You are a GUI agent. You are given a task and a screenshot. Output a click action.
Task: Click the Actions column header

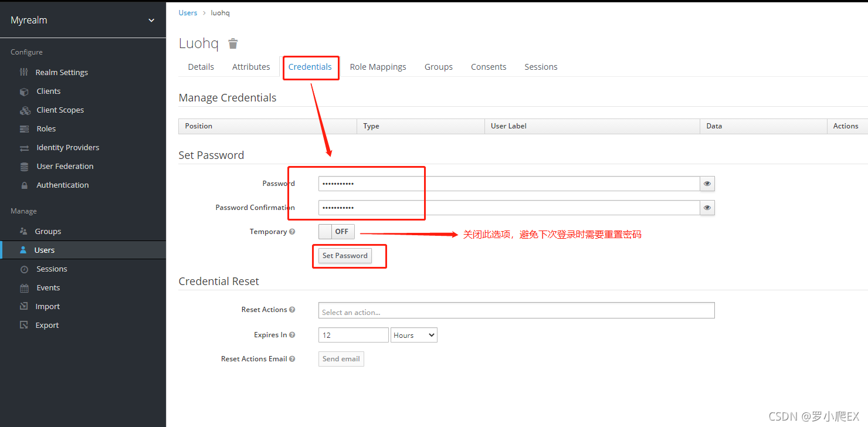click(847, 126)
